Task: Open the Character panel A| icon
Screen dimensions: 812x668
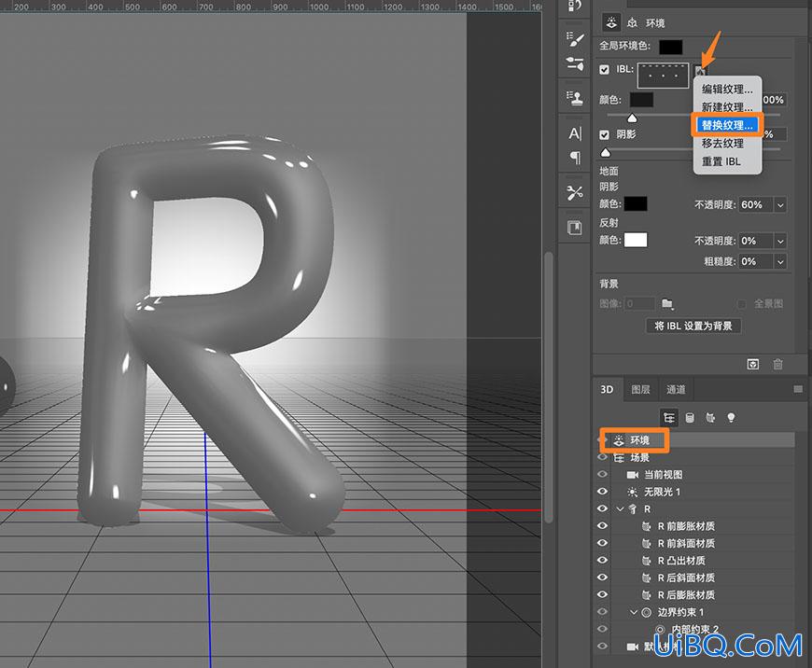Action: tap(575, 133)
